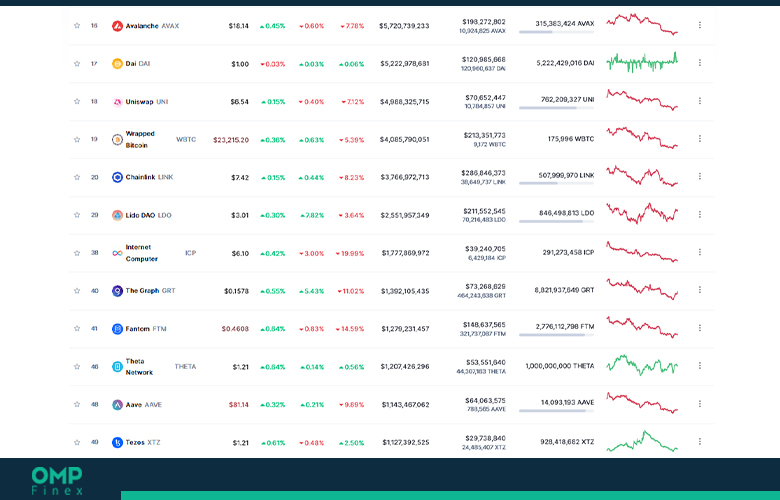780x500 pixels.
Task: Click the Wrapped Bitcoin coin icon
Action: (x=117, y=140)
